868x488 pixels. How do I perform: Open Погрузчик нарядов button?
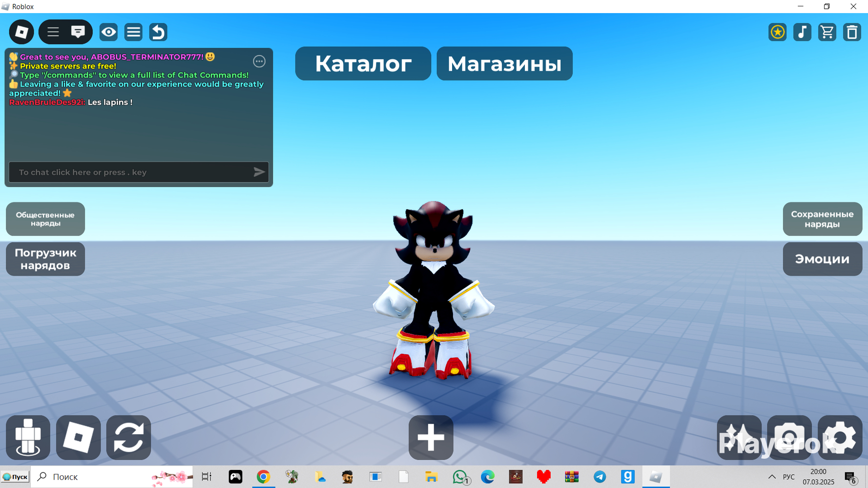(45, 259)
